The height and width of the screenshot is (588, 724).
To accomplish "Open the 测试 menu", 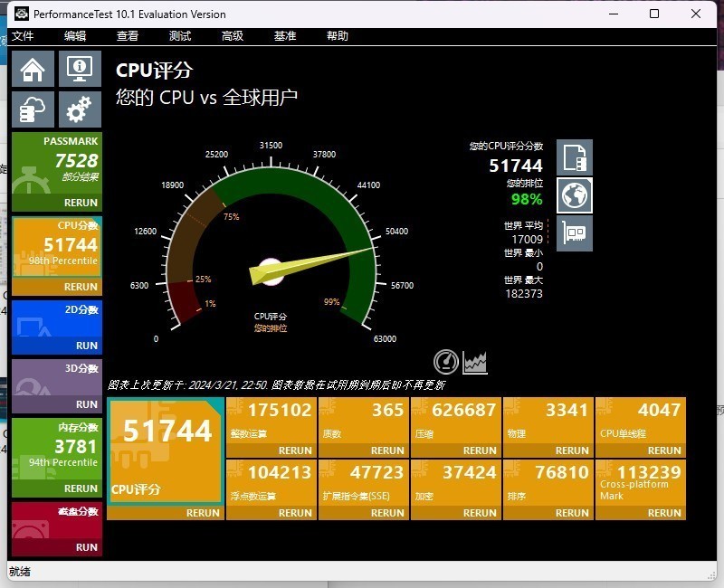I will [180, 36].
